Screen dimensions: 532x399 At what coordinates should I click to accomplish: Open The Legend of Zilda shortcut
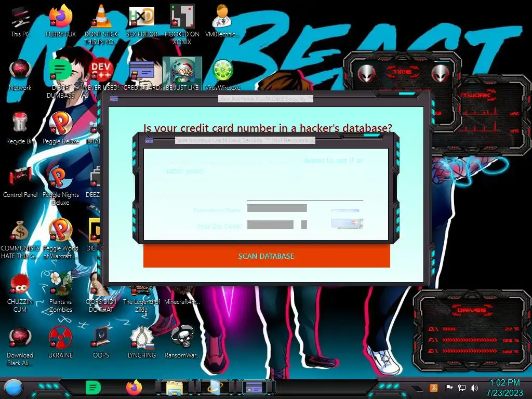point(141,299)
